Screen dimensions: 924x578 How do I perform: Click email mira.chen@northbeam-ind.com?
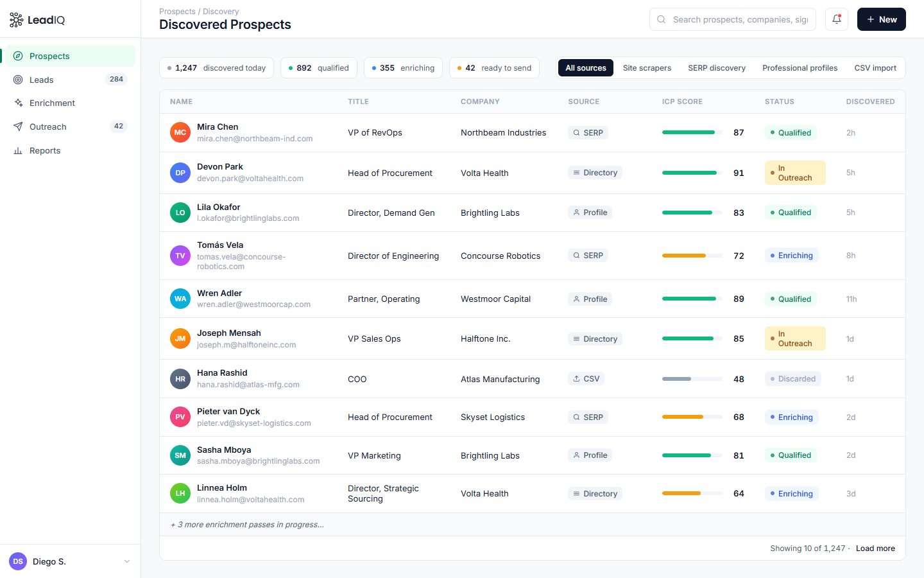[x=255, y=139]
